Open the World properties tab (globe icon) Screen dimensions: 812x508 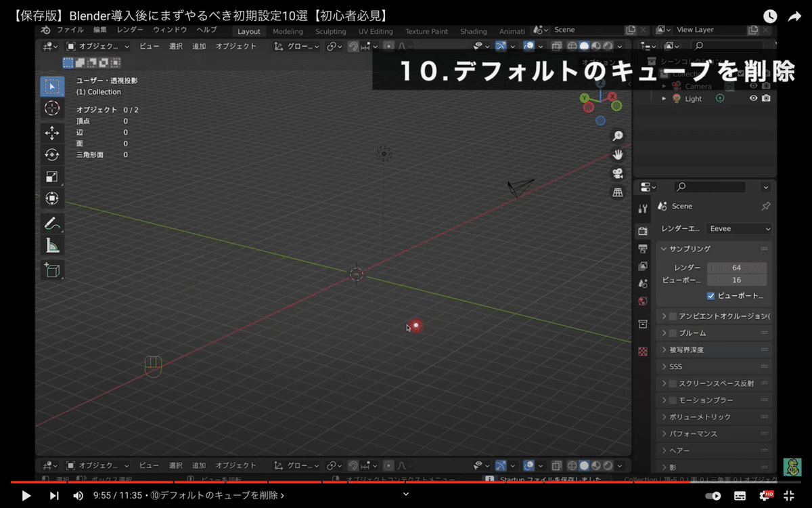(643, 301)
